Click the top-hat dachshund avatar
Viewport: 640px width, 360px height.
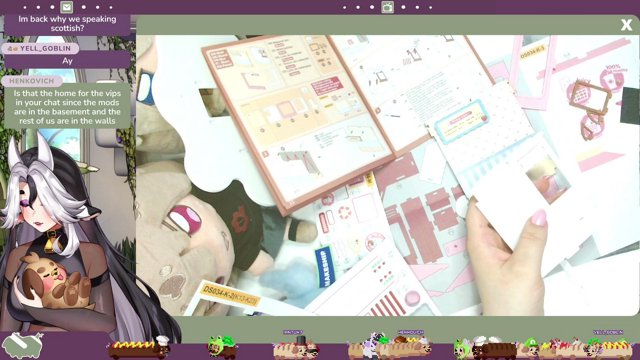[x=295, y=348]
